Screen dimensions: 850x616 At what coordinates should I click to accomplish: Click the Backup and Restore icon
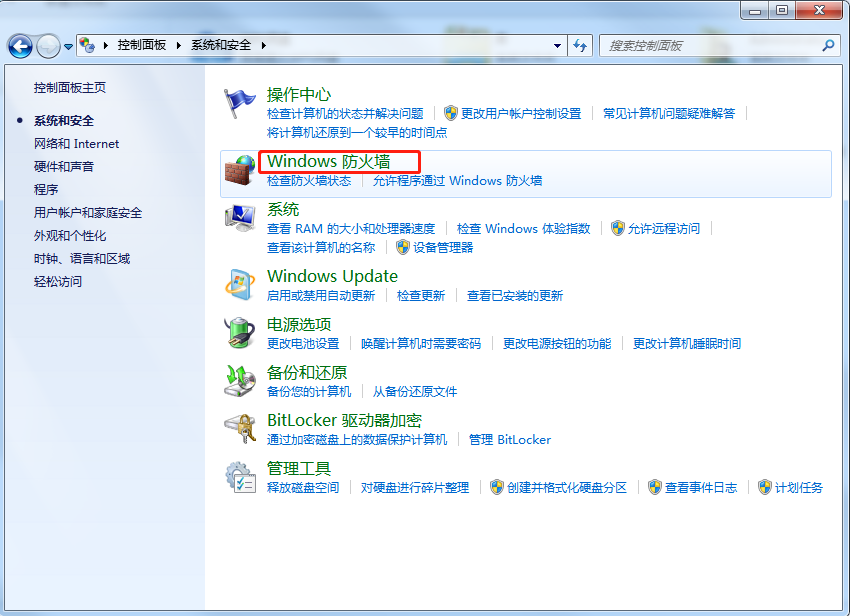(240, 381)
